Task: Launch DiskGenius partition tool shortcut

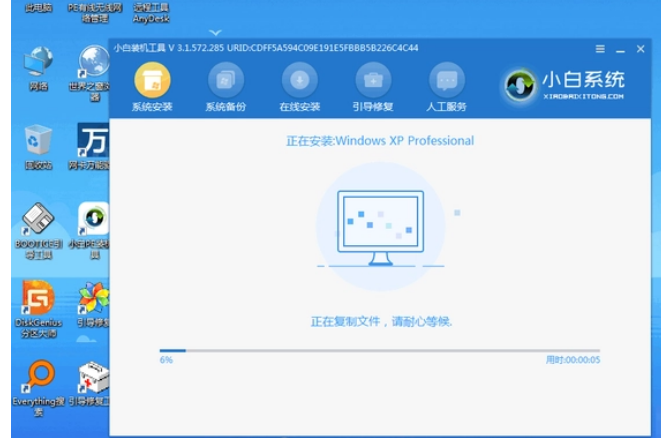Action: click(x=38, y=298)
